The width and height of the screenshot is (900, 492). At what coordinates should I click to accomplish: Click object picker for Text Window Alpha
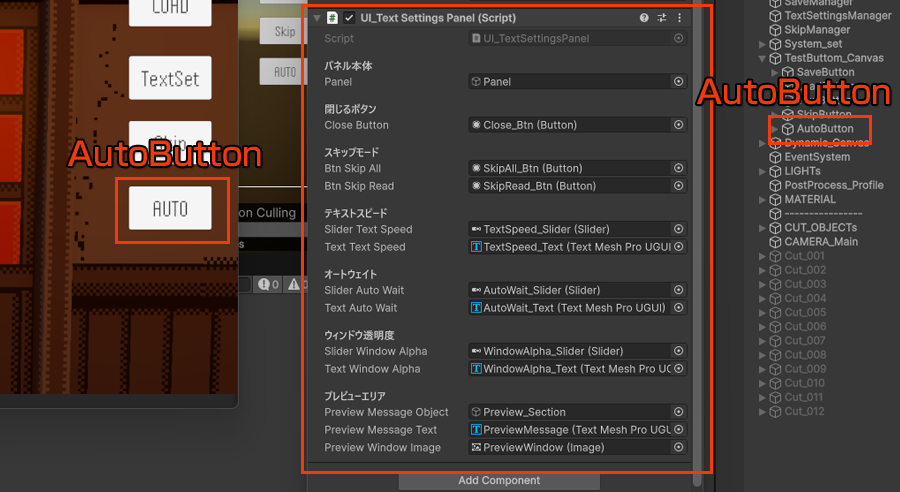(x=678, y=369)
